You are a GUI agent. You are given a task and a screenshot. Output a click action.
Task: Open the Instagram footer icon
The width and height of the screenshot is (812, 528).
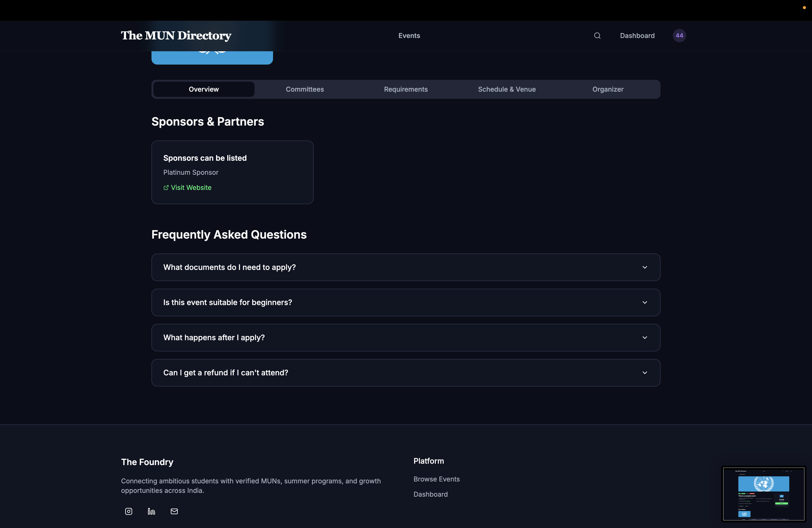tap(129, 511)
